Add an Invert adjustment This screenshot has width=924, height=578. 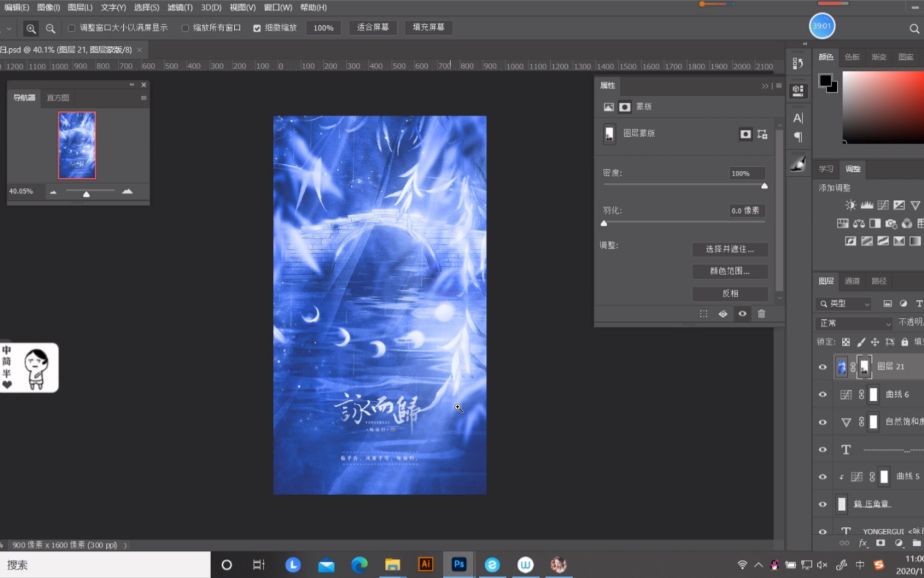point(850,241)
